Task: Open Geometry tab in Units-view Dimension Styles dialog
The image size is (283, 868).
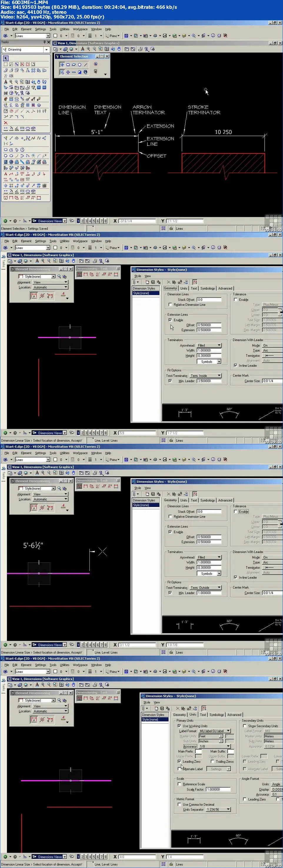Action: pyautogui.click(x=179, y=715)
